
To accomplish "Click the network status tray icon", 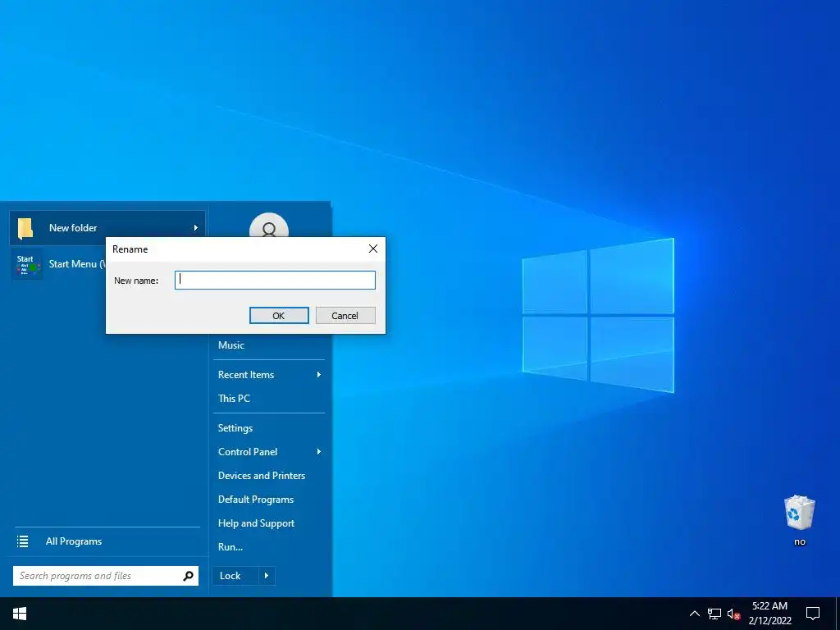I will [x=714, y=614].
